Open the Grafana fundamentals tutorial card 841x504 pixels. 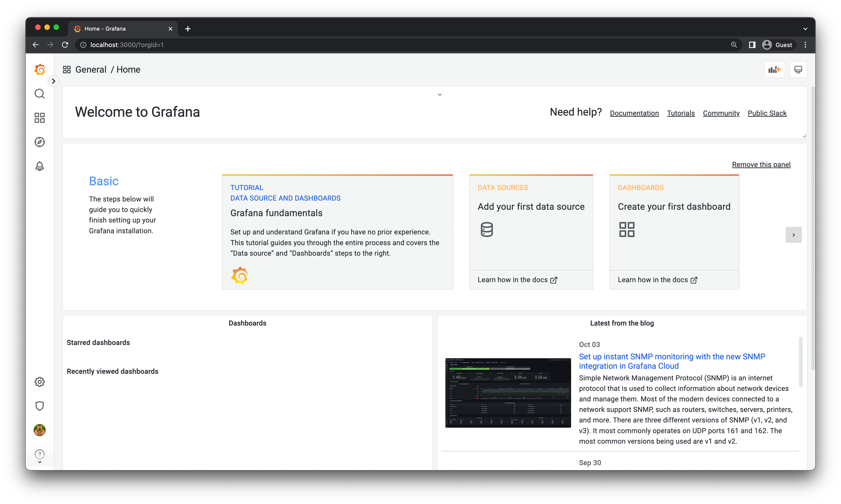pyautogui.click(x=337, y=232)
